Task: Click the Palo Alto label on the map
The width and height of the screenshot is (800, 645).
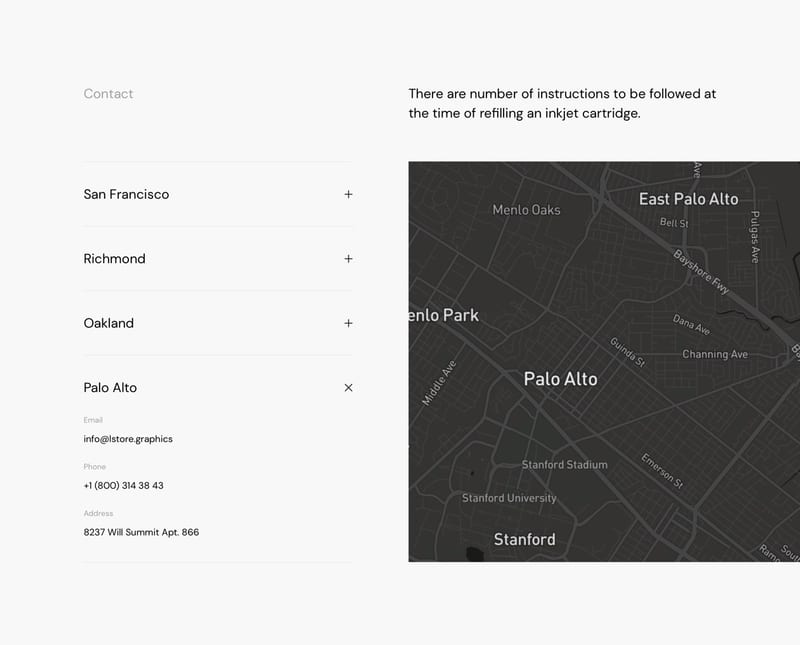Action: (x=560, y=379)
